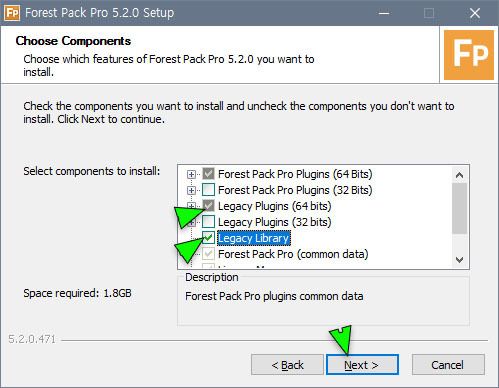Image resolution: width=499 pixels, height=388 pixels.
Task: Click the component list scroll up arrow
Action: [460, 175]
